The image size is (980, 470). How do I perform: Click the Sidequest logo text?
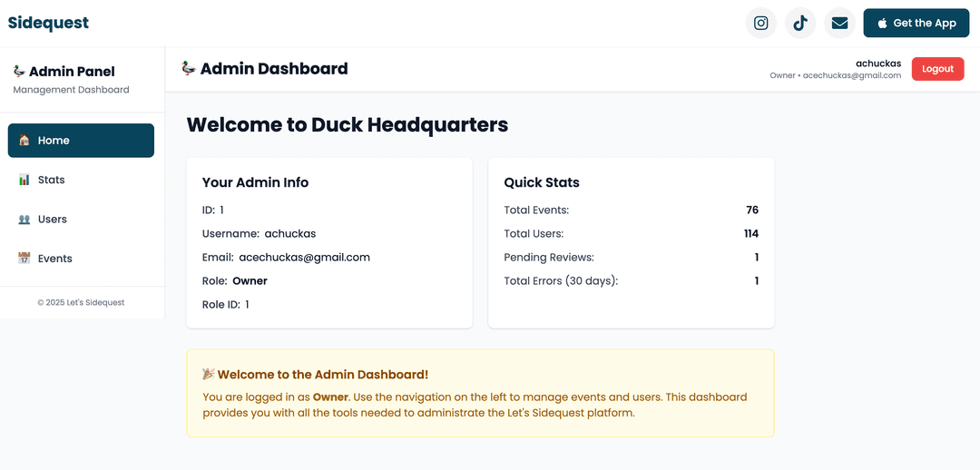coord(48,24)
